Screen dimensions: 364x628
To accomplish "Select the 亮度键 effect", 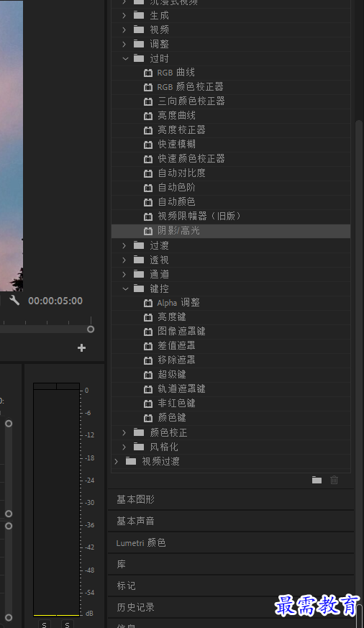I will (x=170, y=318).
